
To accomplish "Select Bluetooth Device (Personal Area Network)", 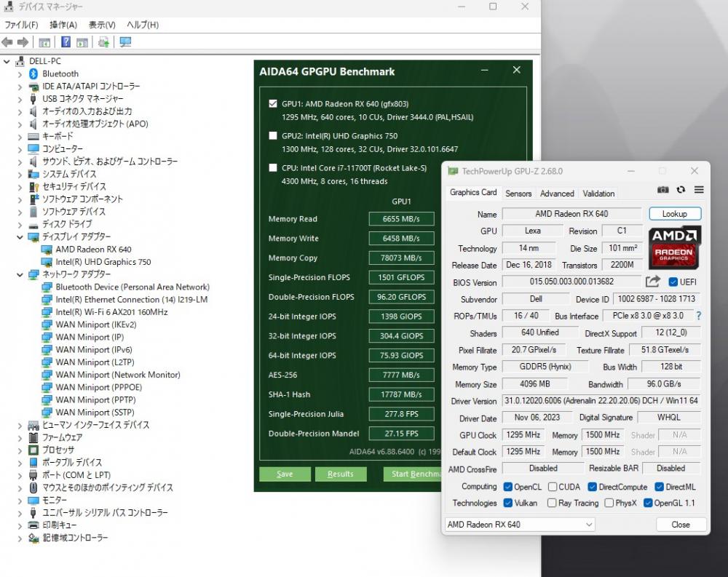I will pyautogui.click(x=132, y=287).
